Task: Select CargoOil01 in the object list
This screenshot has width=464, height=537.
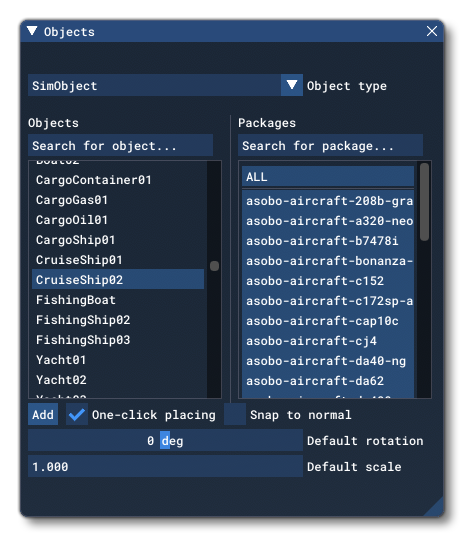Action: pos(118,220)
